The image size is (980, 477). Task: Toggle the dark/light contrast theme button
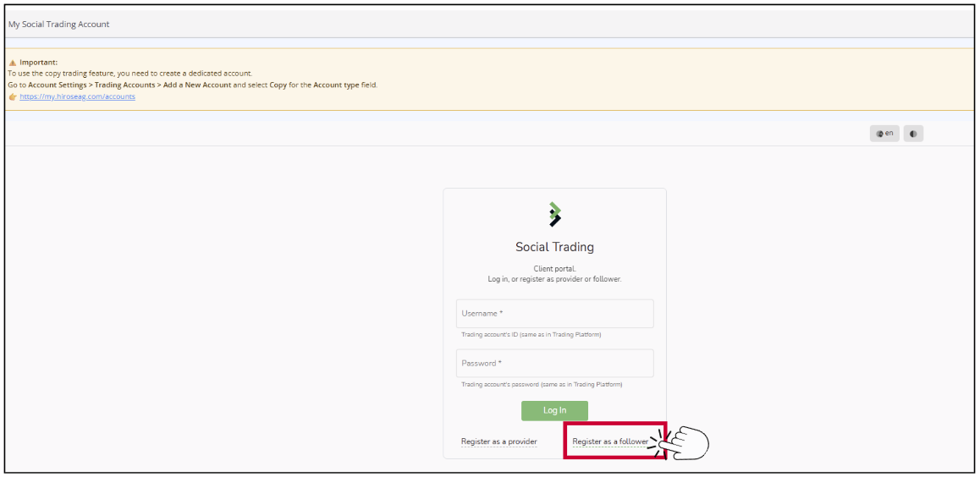(x=913, y=134)
